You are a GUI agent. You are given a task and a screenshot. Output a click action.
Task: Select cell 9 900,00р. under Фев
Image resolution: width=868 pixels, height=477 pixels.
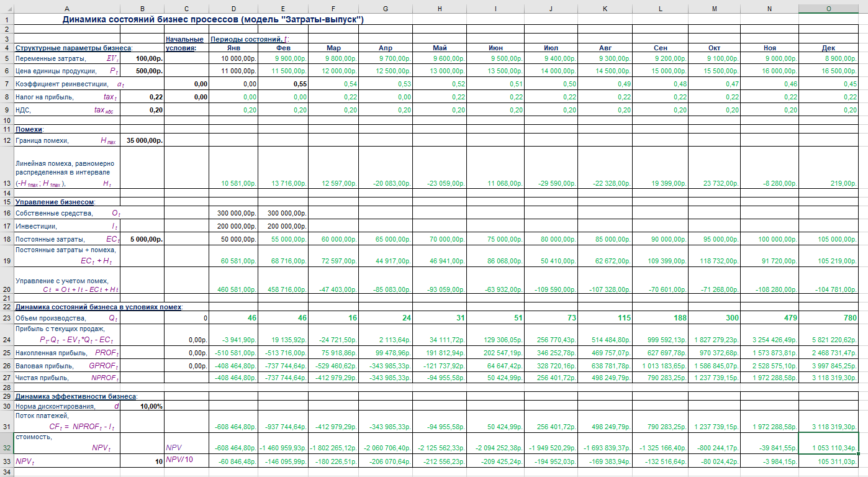[283, 58]
